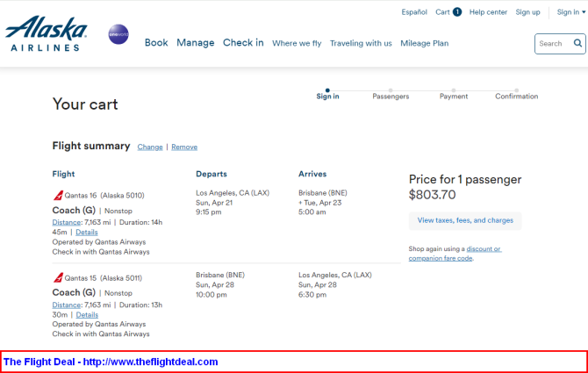The image size is (588, 373).
Task: Click the Alaska Airlines logo
Action: click(x=47, y=33)
